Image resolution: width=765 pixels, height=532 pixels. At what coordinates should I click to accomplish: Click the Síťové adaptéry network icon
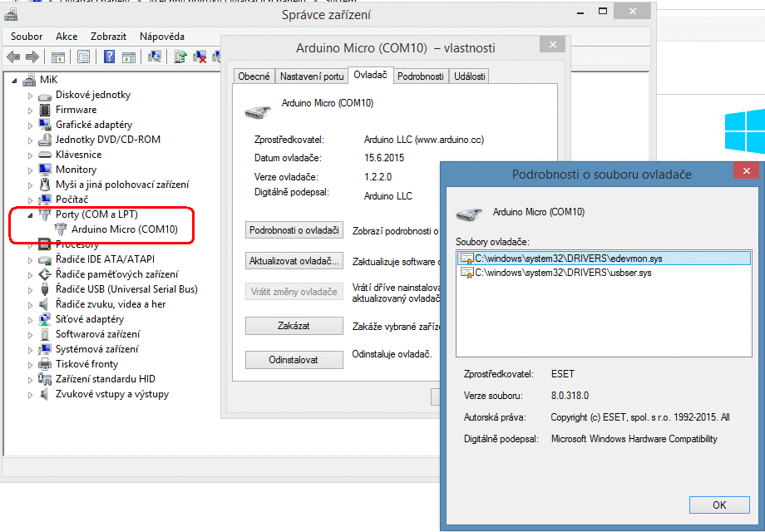45,319
